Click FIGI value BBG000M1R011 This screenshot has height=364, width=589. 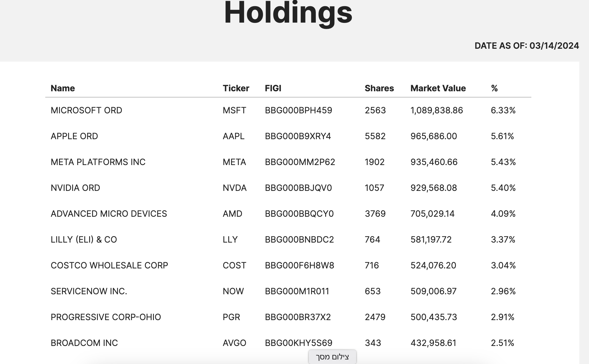point(297,291)
